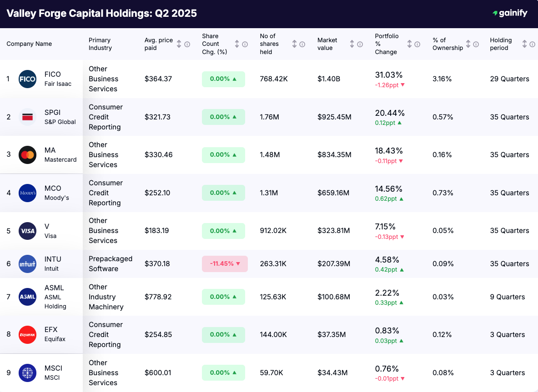
Task: Click the FICO company logo
Action: (x=27, y=79)
